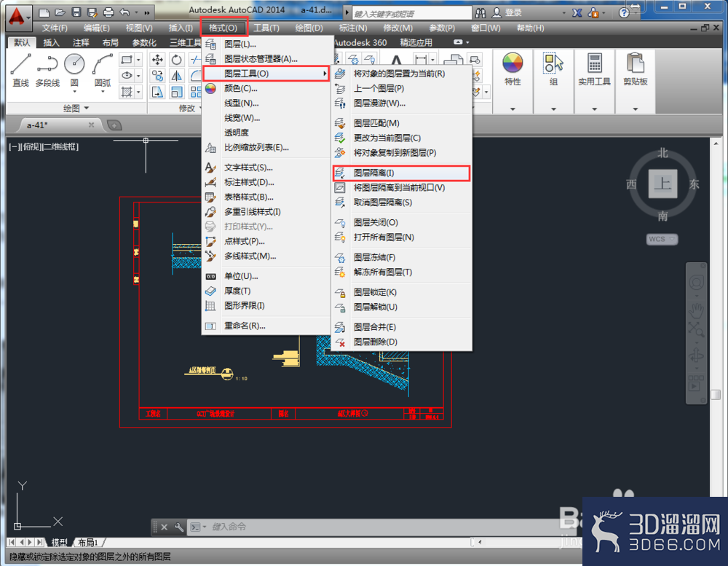The height and width of the screenshot is (566, 728).
Task: Expand the 绘图 panel dropdown arrow
Action: (87, 109)
